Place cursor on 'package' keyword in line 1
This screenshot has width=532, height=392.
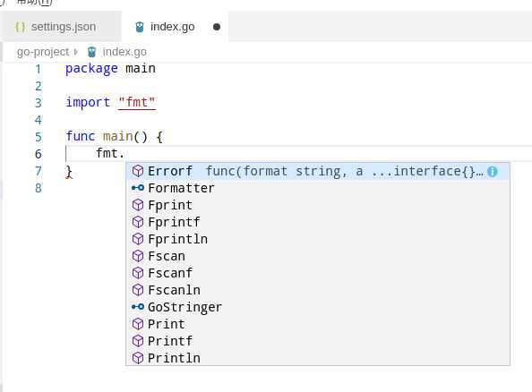point(91,69)
